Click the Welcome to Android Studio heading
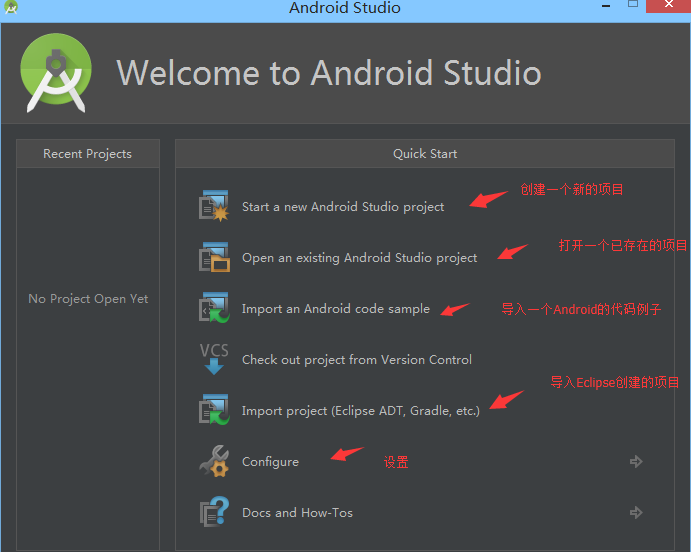The height and width of the screenshot is (552, 691). pos(329,73)
